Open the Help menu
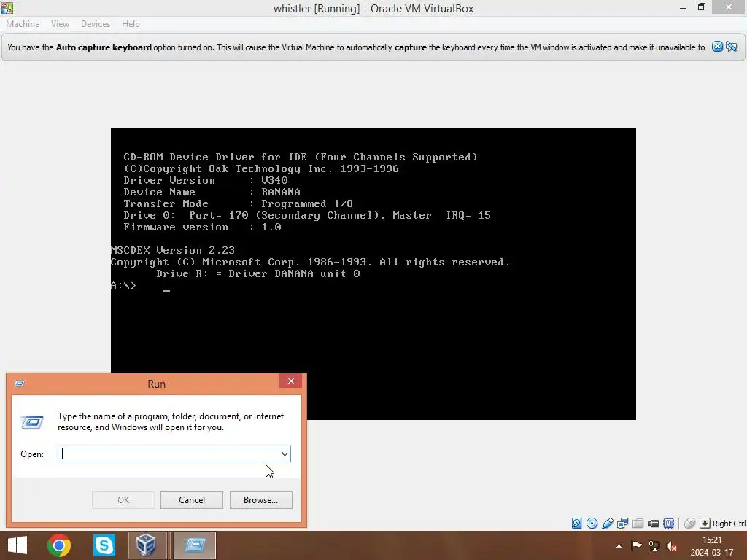Viewport: 747px width, 560px height. tap(131, 24)
